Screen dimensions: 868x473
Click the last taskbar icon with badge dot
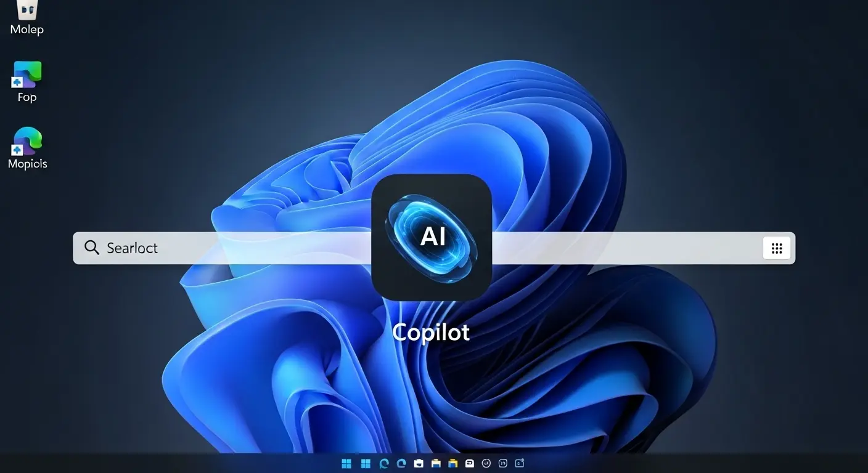(x=520, y=463)
